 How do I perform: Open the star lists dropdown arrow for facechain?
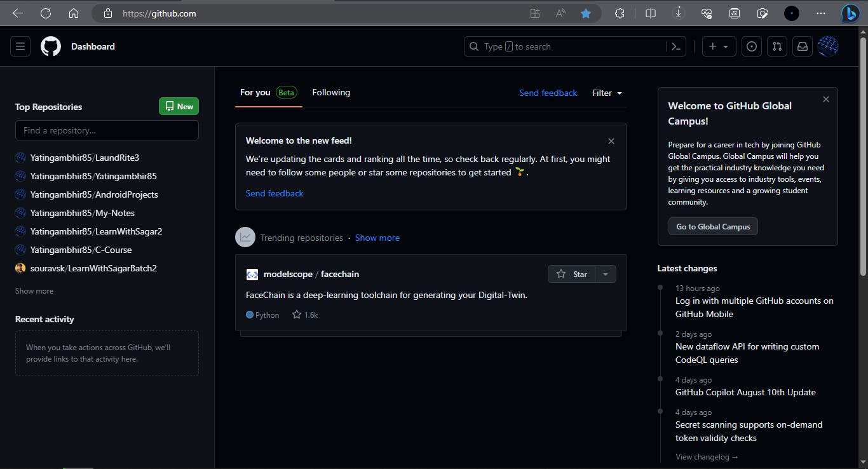[x=606, y=274]
